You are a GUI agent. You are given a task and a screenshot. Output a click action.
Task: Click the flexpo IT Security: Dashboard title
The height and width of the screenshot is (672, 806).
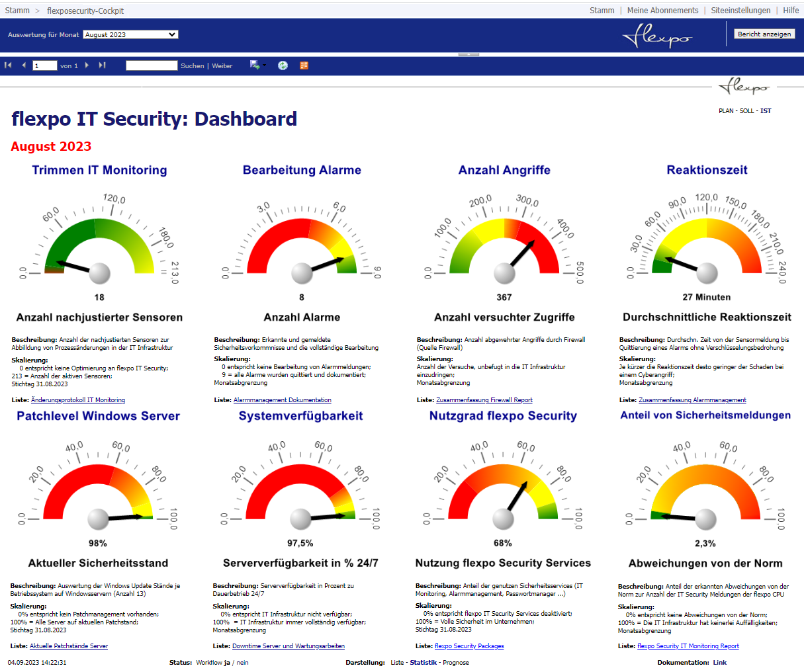pos(154,119)
